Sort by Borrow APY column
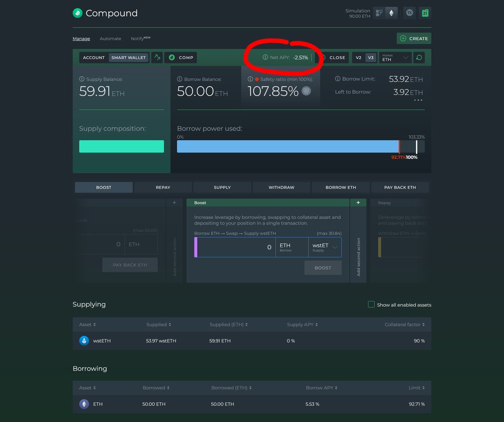Viewport: 504px width, 422px height. pyautogui.click(x=322, y=388)
